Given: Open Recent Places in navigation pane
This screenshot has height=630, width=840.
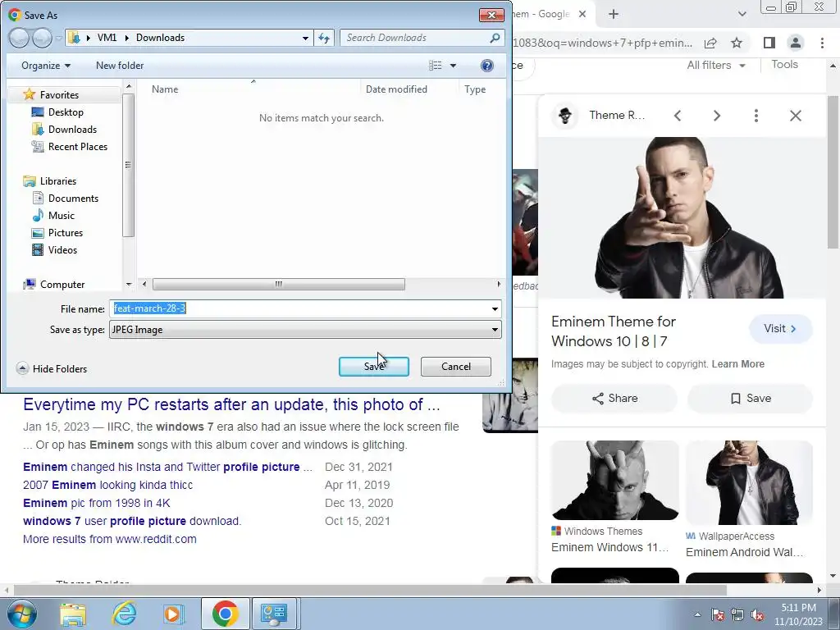Looking at the screenshot, I should coord(78,146).
